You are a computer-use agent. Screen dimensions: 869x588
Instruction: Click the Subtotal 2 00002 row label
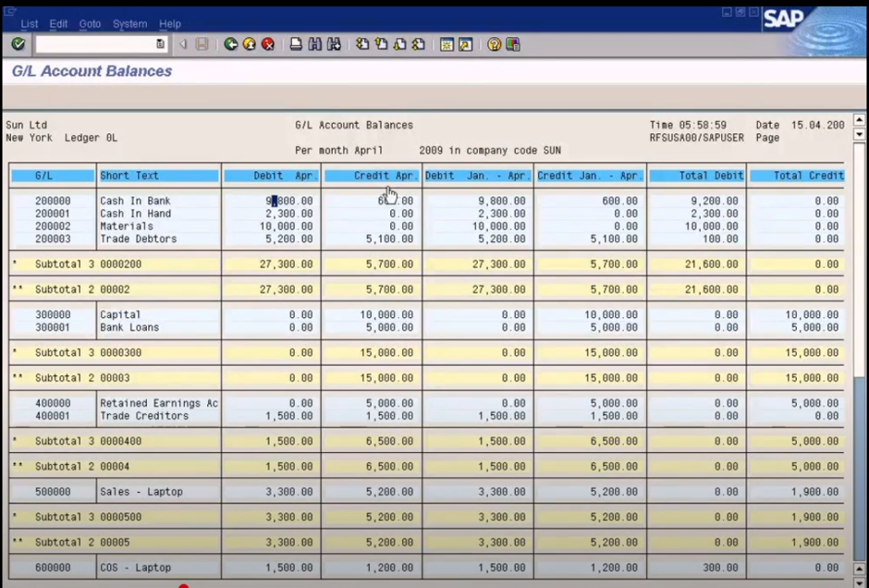[x=82, y=290]
